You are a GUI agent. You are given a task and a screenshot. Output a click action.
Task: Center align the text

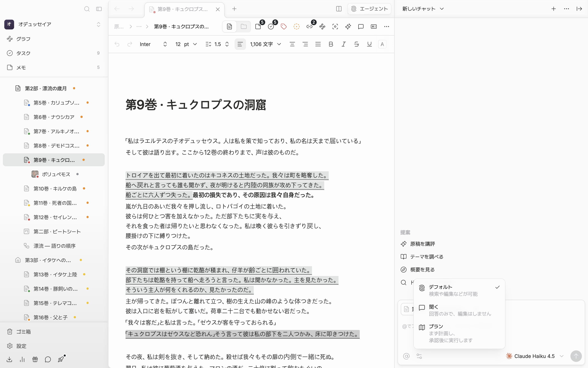coord(292,44)
